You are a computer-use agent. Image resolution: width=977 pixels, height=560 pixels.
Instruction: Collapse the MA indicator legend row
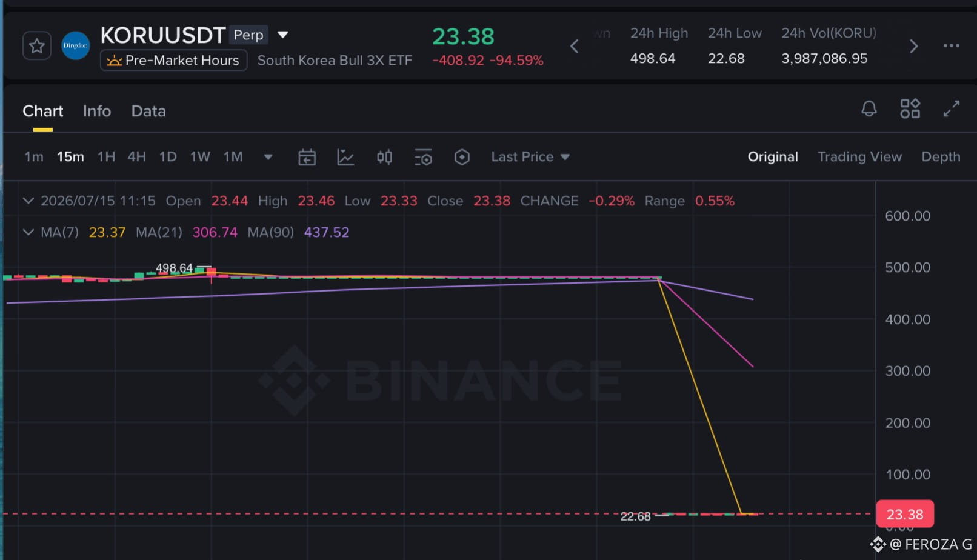(28, 232)
